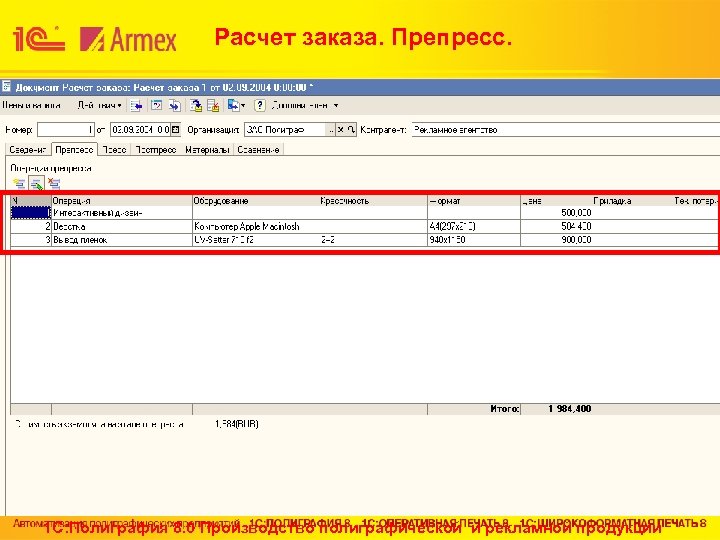
Task: Click the date field showing 02.09.2004
Action: (141, 130)
